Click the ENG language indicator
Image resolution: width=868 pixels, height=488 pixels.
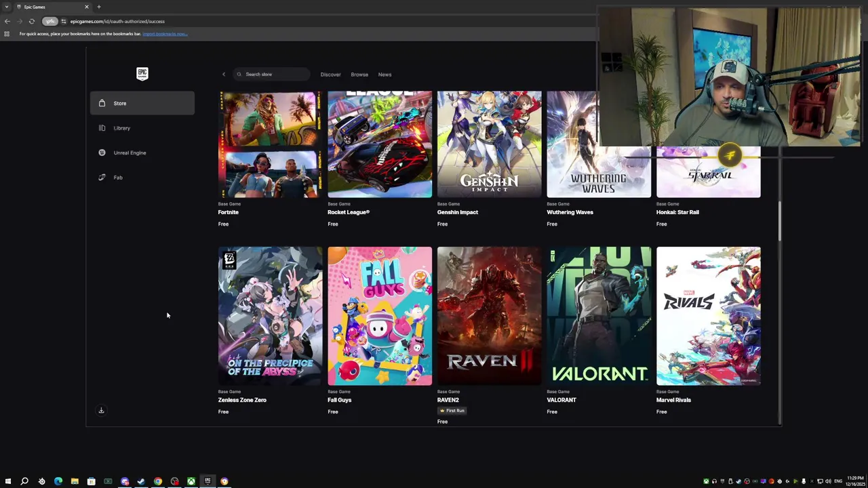838,481
